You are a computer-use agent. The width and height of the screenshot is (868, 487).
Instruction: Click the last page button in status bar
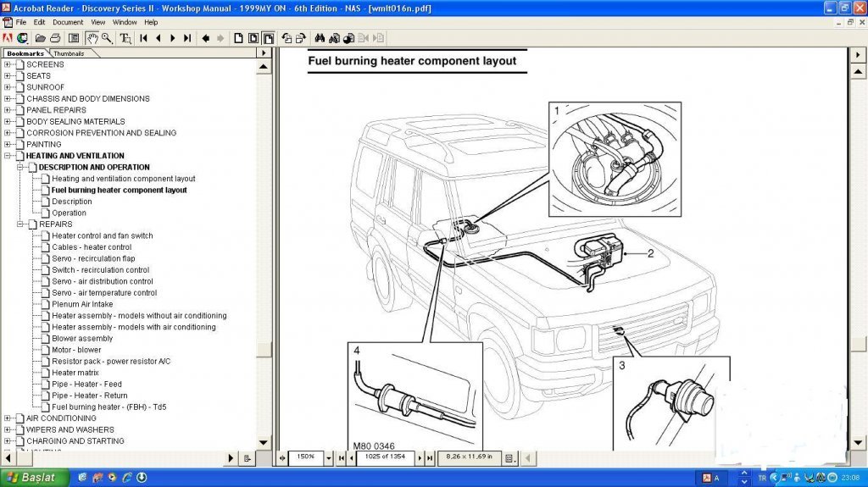pyautogui.click(x=430, y=458)
